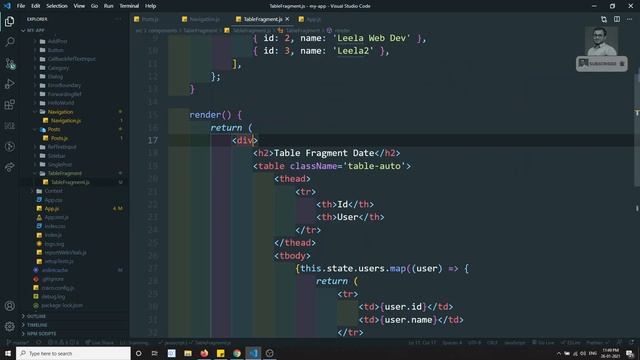This screenshot has height=360, width=640.
Task: Click the Subscribed button on the webcam overlay
Action: (x=602, y=64)
